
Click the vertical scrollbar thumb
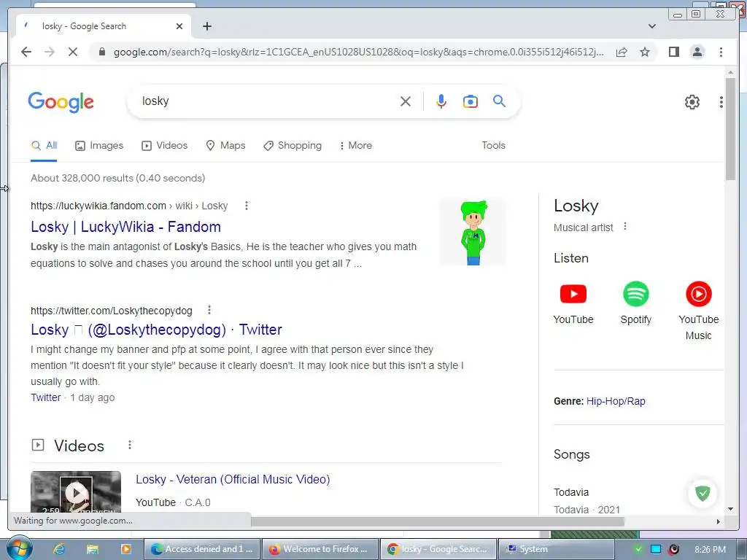tap(731, 128)
